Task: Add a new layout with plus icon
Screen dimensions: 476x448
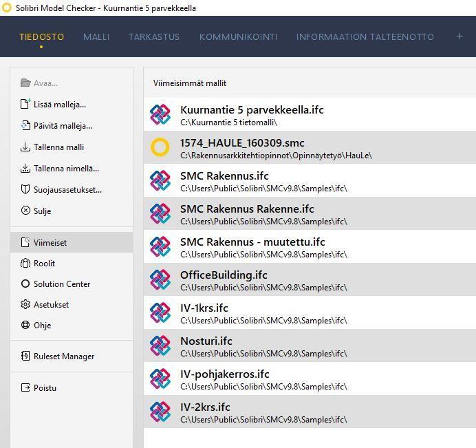Action: [459, 36]
